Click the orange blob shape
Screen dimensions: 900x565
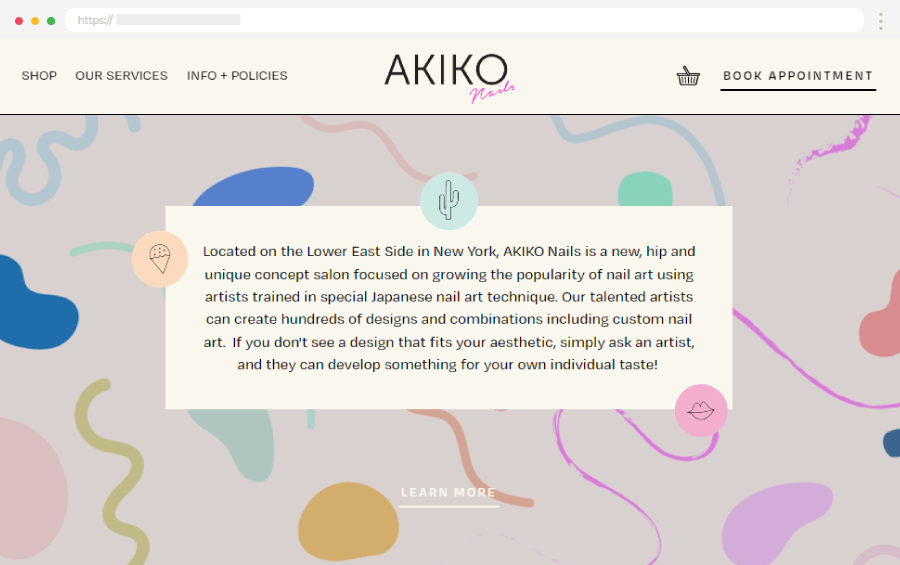[349, 523]
